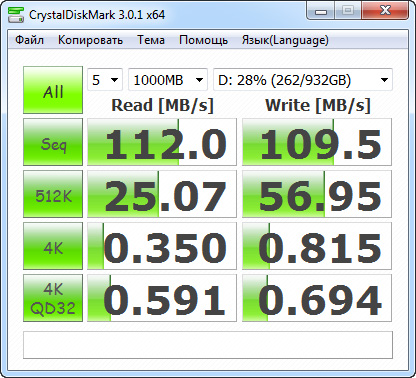The image size is (416, 378).
Task: Open the drive selector showing D: 28%
Action: click(x=303, y=80)
